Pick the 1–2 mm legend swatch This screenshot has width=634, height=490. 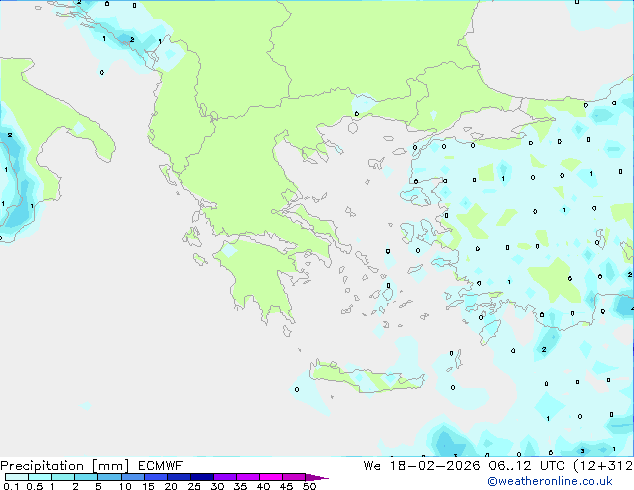pyautogui.click(x=63, y=477)
